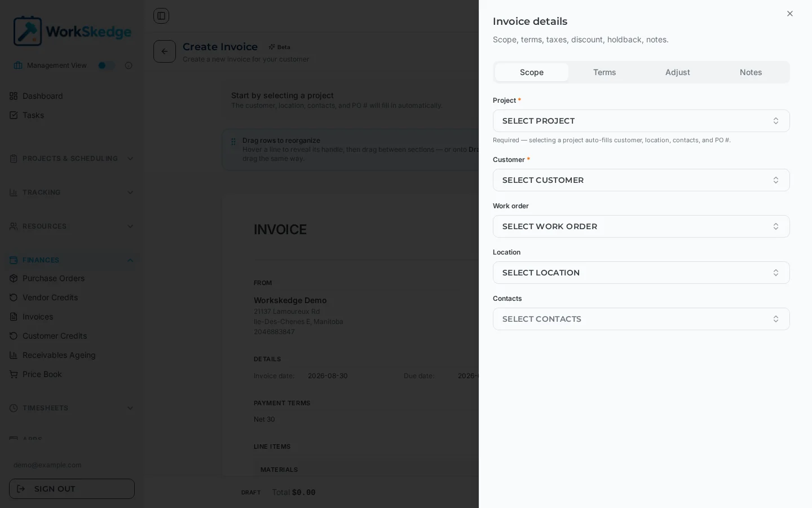
Task: Click the Customer Credits refresh icon
Action: click(x=14, y=336)
